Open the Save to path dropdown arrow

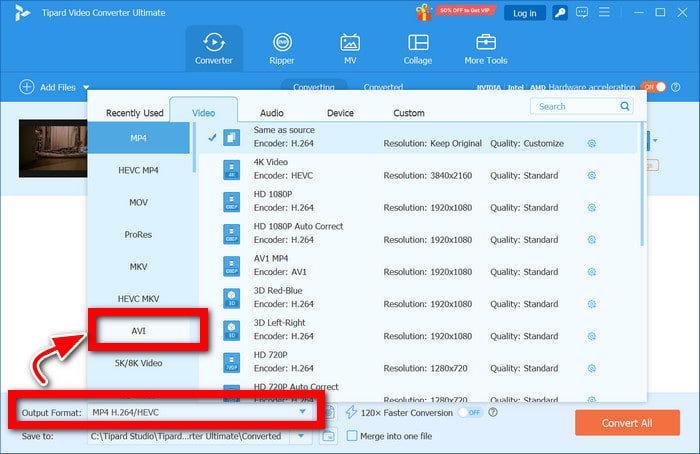tap(301, 436)
